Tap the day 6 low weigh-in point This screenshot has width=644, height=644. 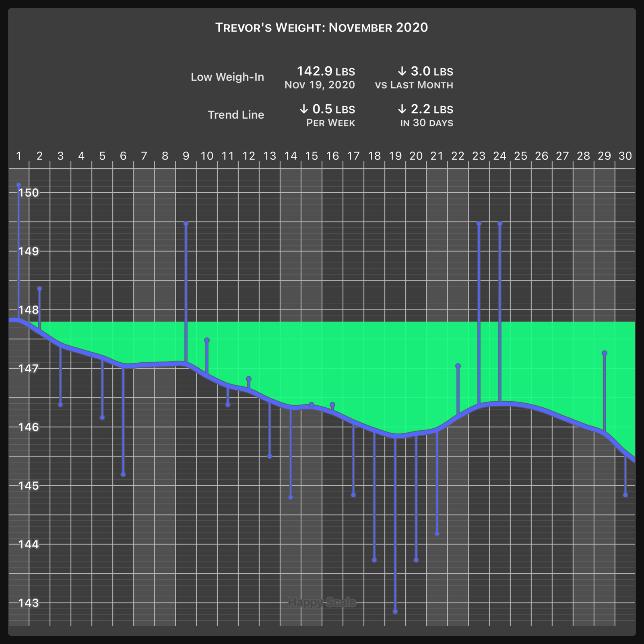[123, 475]
